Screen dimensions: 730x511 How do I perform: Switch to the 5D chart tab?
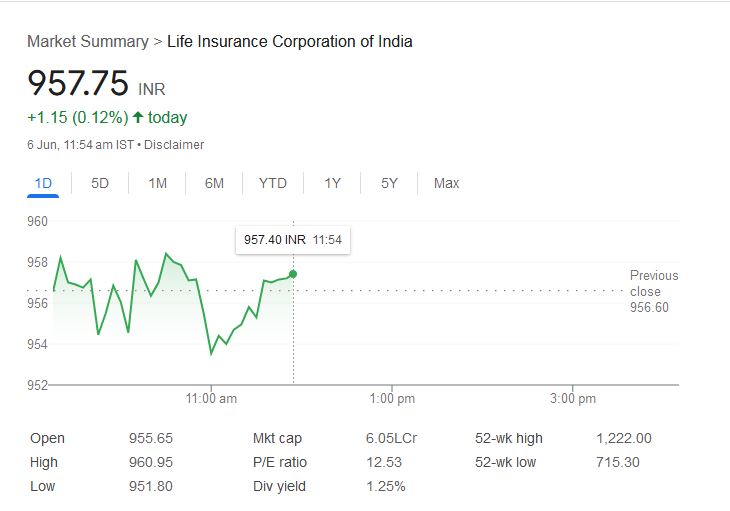(x=100, y=183)
